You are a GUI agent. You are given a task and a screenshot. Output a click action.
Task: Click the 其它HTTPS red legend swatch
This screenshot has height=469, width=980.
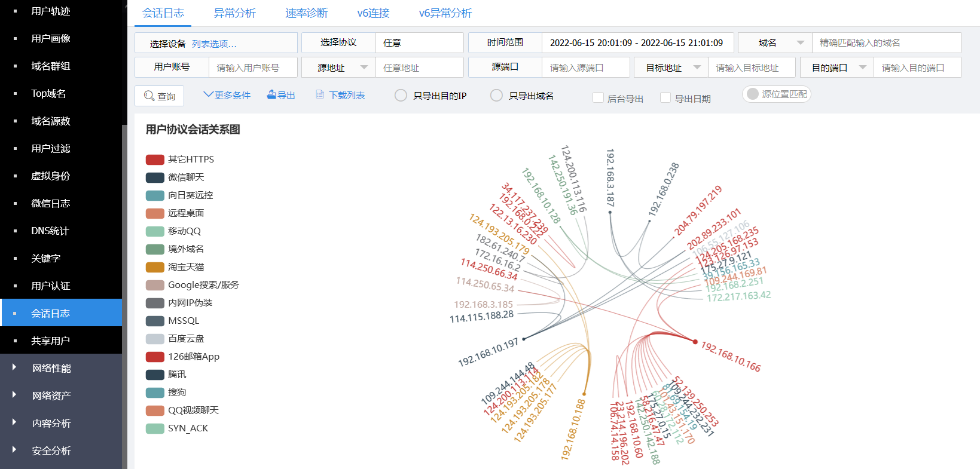[x=155, y=160]
